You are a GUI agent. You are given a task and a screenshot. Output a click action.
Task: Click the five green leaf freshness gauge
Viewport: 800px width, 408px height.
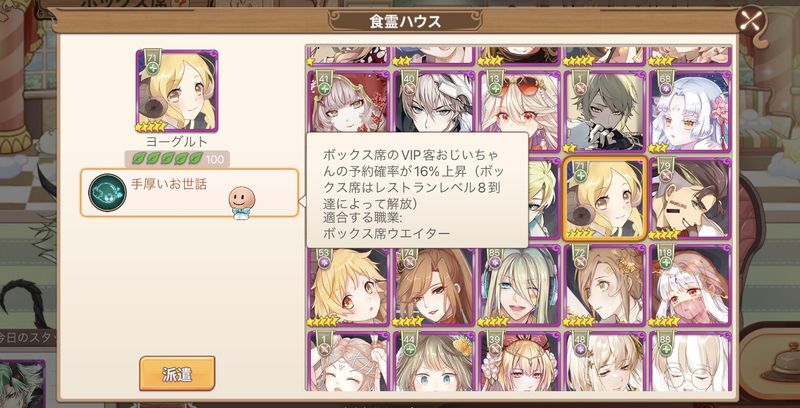(x=168, y=159)
